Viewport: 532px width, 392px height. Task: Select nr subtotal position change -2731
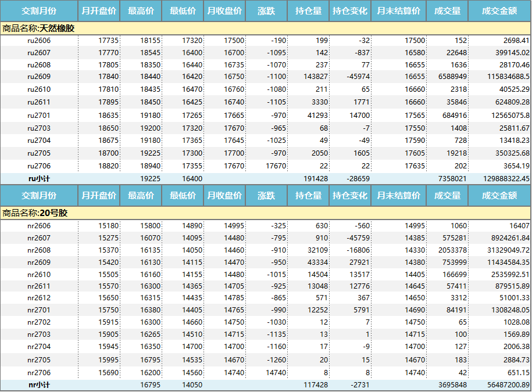(x=360, y=385)
